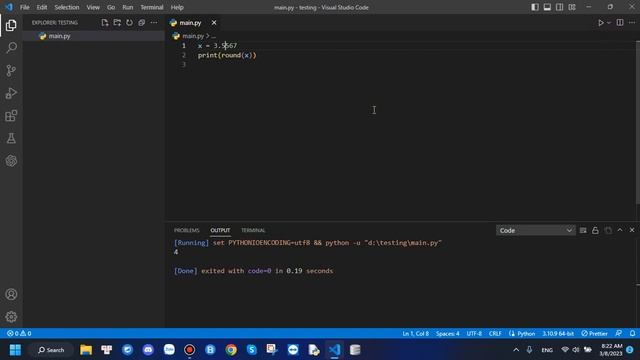Click the taskbar Search box
The width and height of the screenshot is (640, 360).
[x=51, y=350]
